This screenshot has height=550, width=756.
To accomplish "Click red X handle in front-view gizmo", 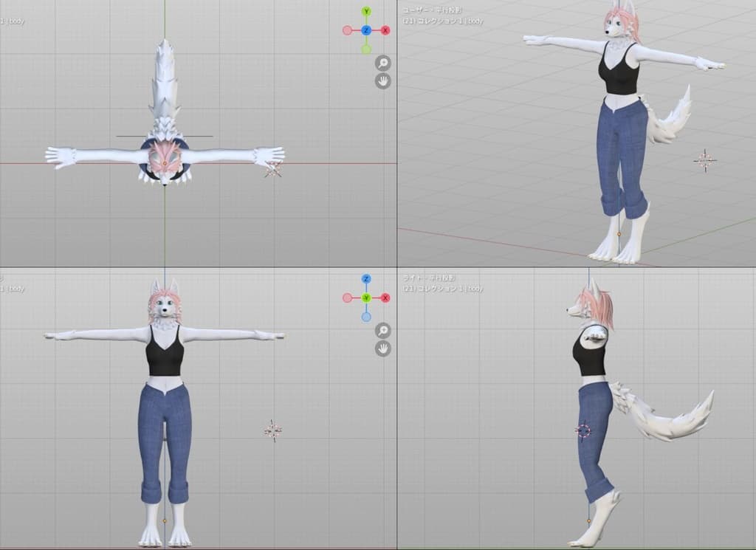I will [x=385, y=298].
